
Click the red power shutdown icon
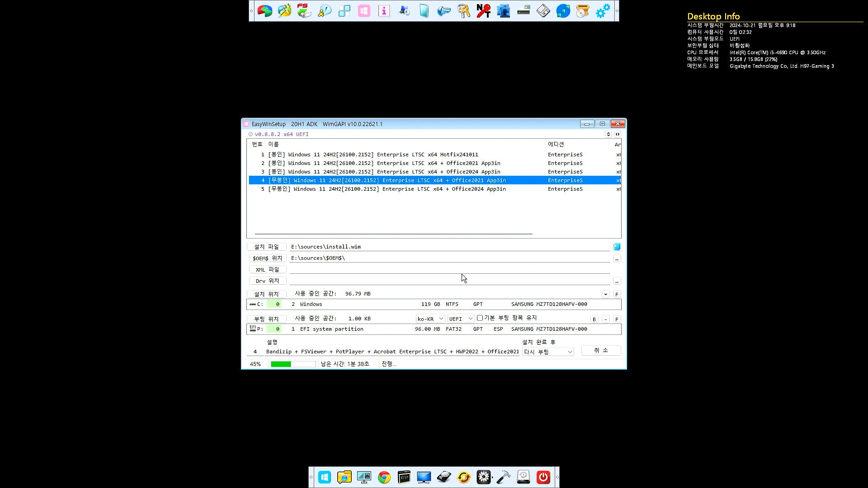coord(543,477)
